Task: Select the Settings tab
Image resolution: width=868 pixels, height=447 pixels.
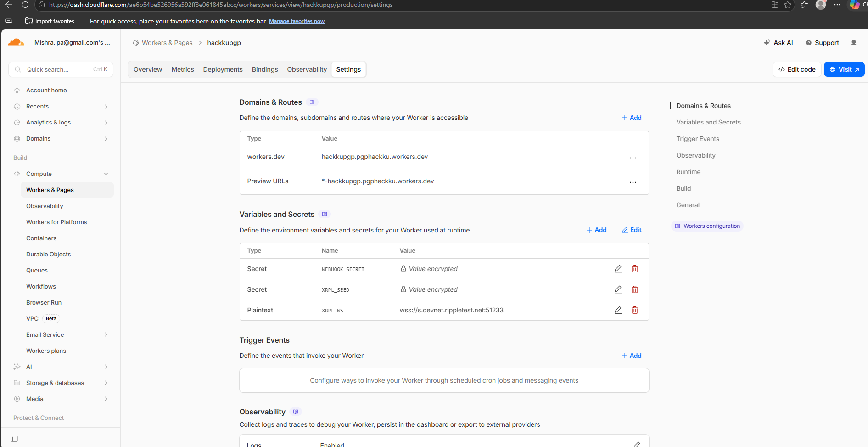Action: pyautogui.click(x=348, y=69)
